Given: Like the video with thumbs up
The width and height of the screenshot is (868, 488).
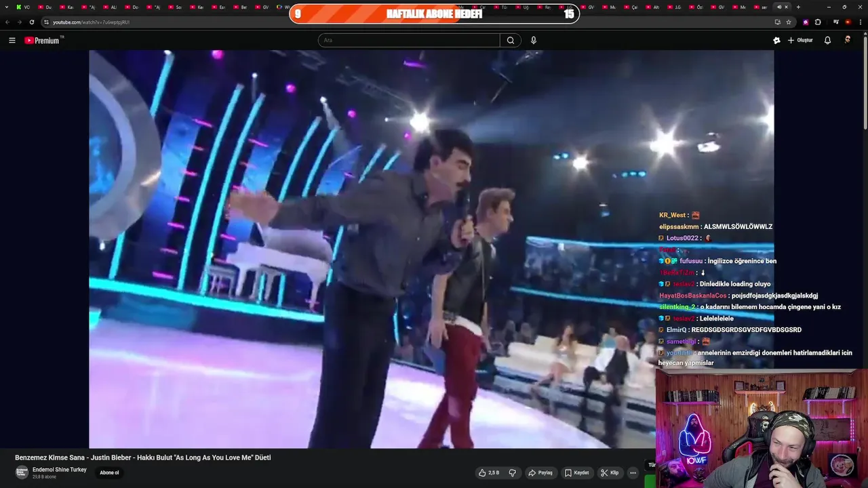Looking at the screenshot, I should pyautogui.click(x=488, y=472).
